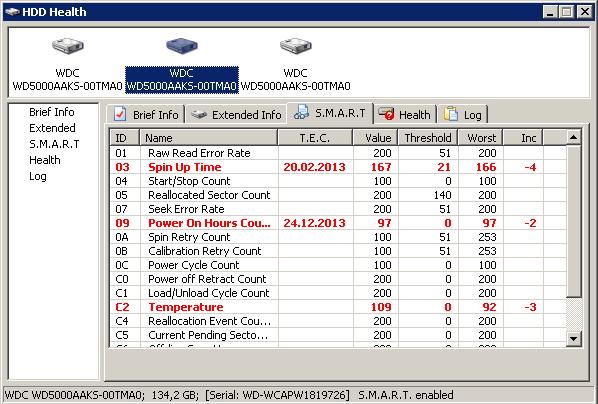Open Extended in the left sidebar
The width and height of the screenshot is (598, 404).
52,128
